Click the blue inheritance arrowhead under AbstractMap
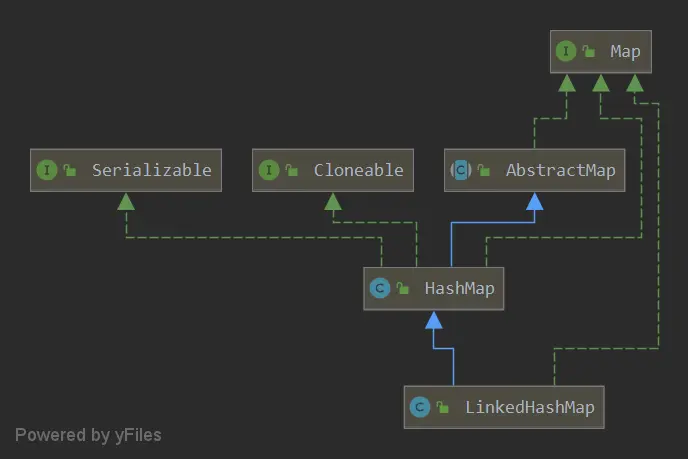688x459 pixels. click(x=534, y=202)
